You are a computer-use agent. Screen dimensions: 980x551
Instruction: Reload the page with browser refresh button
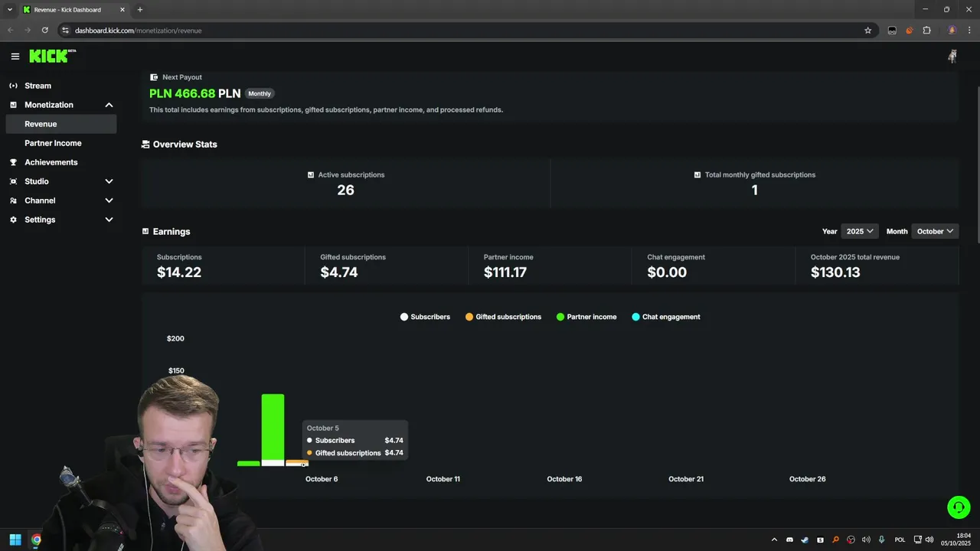45,31
